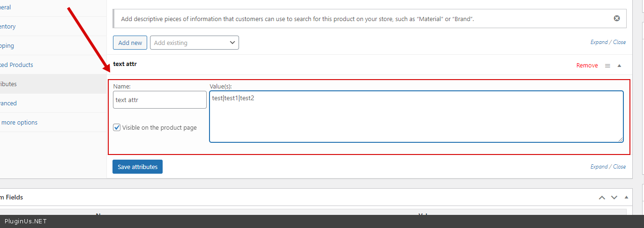Open the Inventory product data tab
The height and width of the screenshot is (228, 644).
click(7, 27)
